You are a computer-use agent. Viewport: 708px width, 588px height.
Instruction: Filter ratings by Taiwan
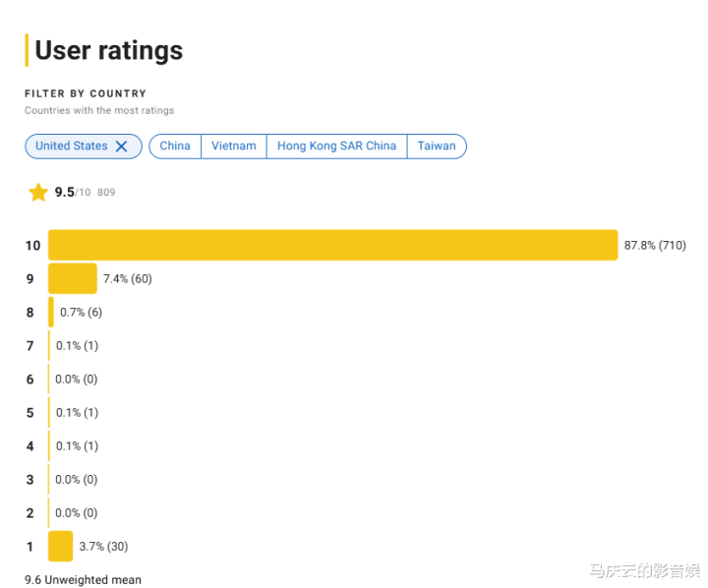tap(437, 147)
